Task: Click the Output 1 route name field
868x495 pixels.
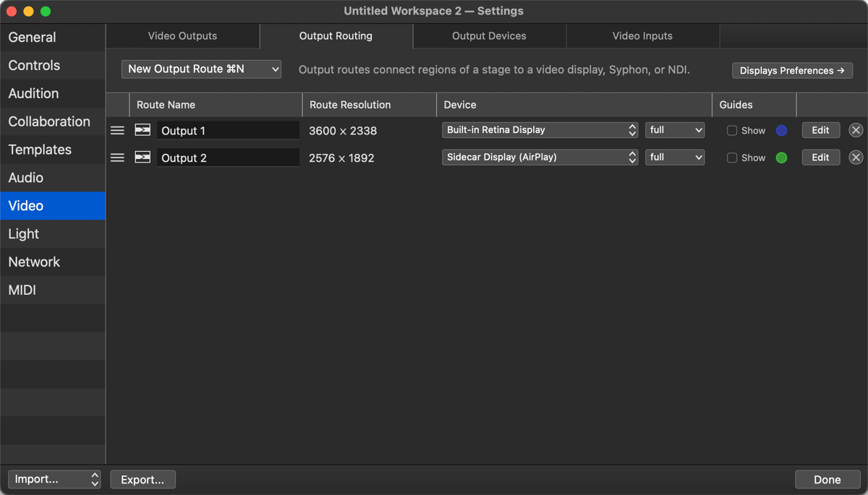Action: 228,130
